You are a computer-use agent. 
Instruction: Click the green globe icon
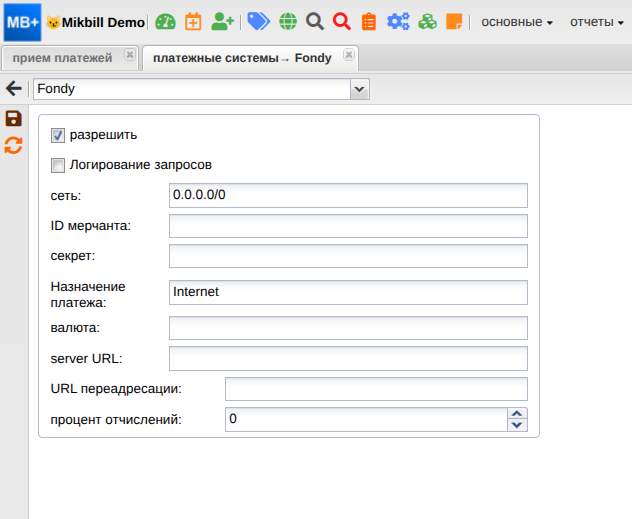pyautogui.click(x=288, y=22)
